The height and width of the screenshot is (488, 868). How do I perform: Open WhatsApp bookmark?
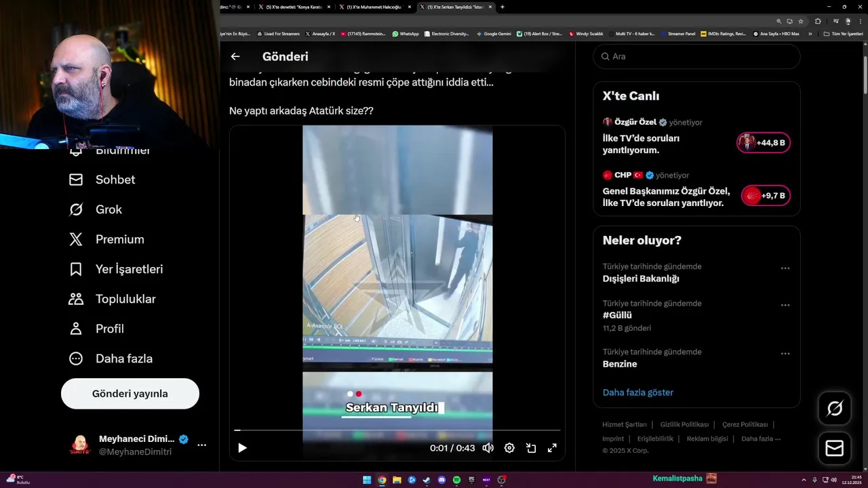406,33
